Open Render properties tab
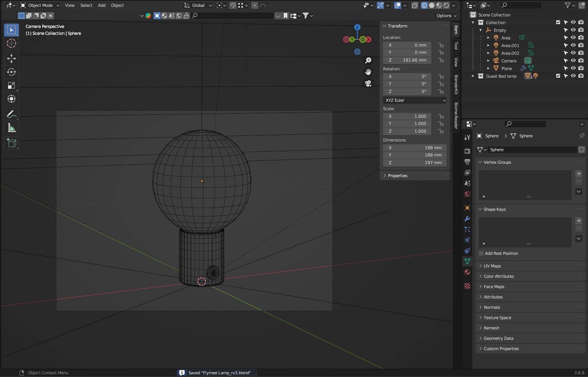Image resolution: width=588 pixels, height=377 pixels. tap(467, 151)
